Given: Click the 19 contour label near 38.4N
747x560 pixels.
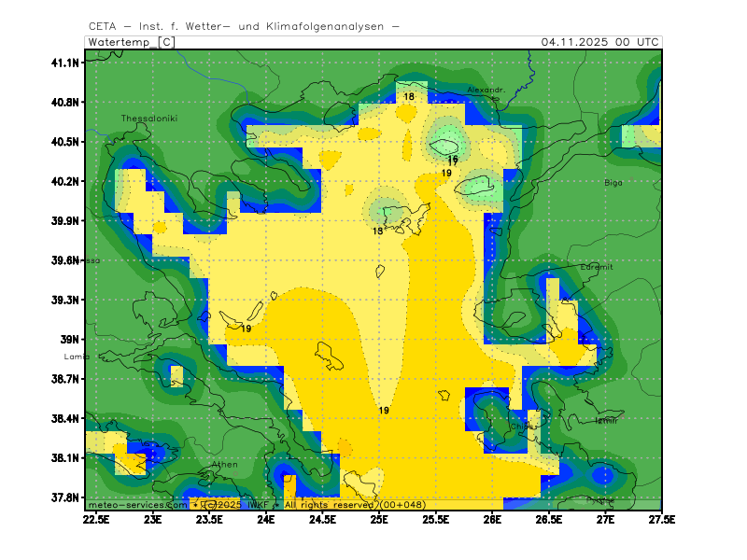Looking at the screenshot, I should [384, 411].
